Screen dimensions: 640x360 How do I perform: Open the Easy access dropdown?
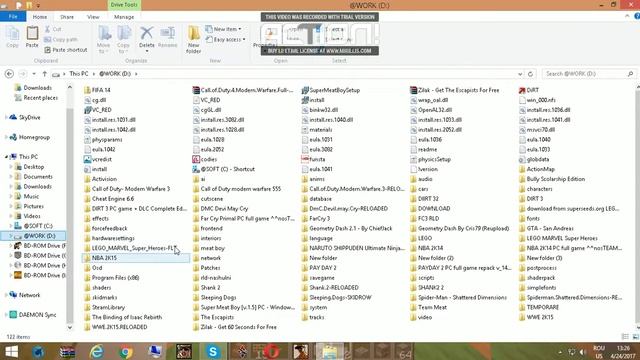pyautogui.click(x=225, y=40)
